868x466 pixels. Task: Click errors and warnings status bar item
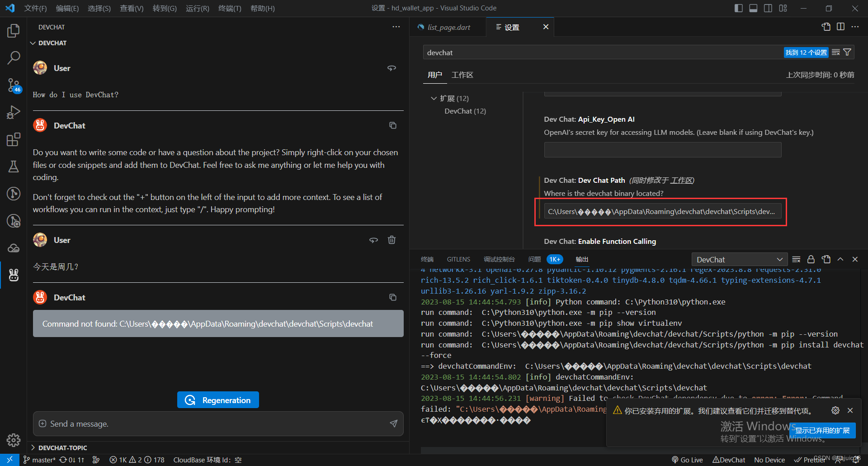[x=137, y=460]
